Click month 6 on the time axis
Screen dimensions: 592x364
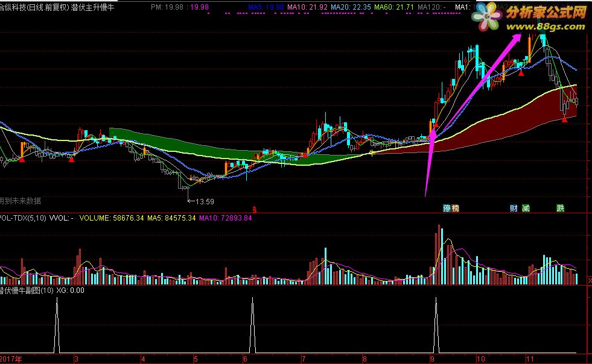(246, 359)
